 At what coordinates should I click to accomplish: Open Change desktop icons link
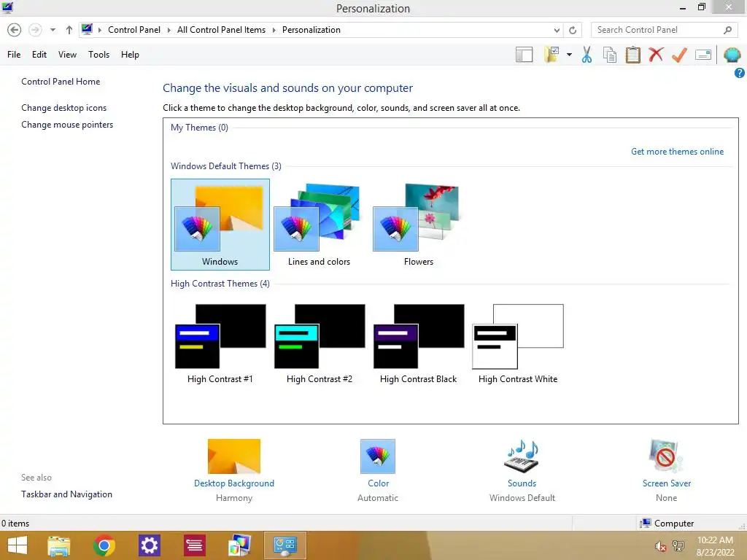click(64, 108)
